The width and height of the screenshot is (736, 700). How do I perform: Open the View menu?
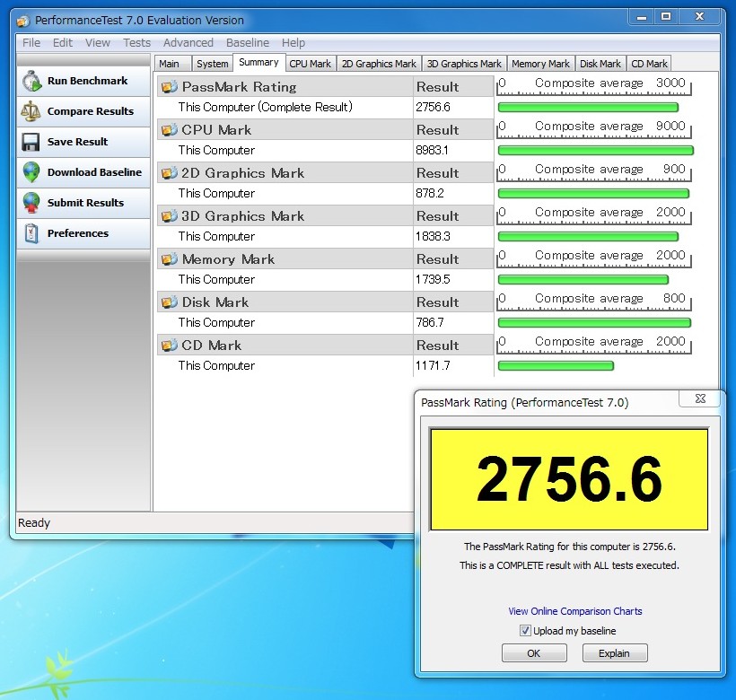point(98,43)
